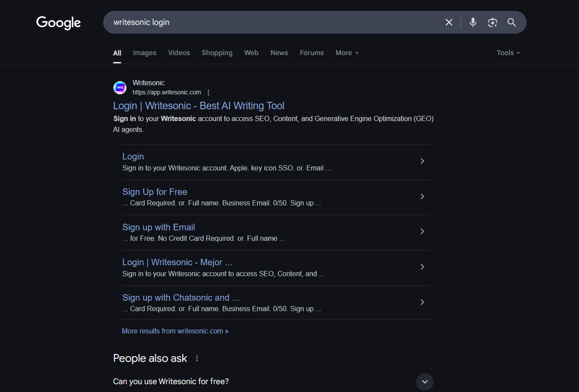The width and height of the screenshot is (579, 392).
Task: Clear the search box with X icon
Action: click(449, 22)
